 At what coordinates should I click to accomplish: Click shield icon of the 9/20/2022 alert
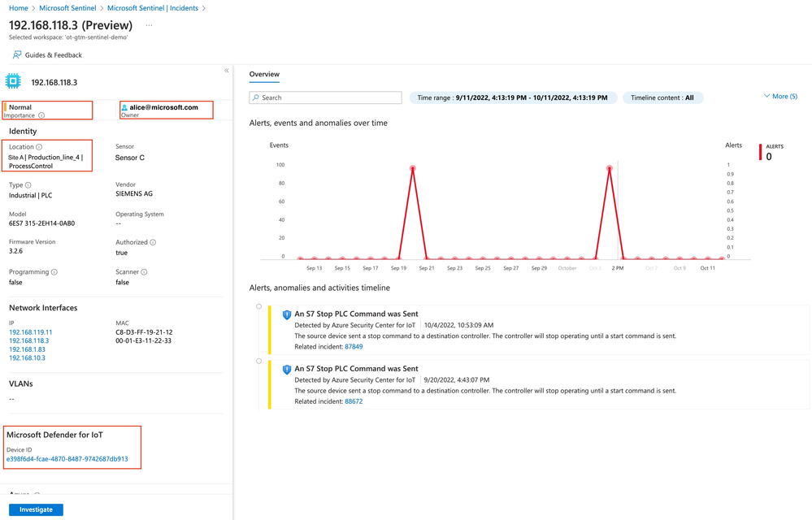click(286, 370)
